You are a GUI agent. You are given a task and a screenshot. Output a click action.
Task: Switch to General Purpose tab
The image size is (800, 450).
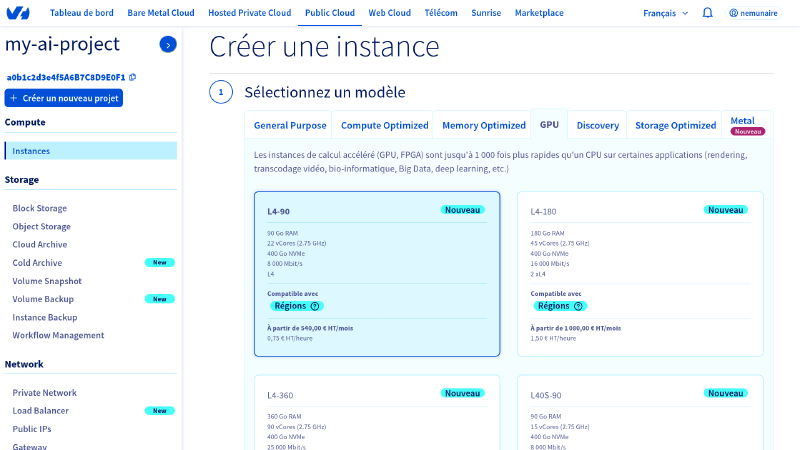[290, 126]
